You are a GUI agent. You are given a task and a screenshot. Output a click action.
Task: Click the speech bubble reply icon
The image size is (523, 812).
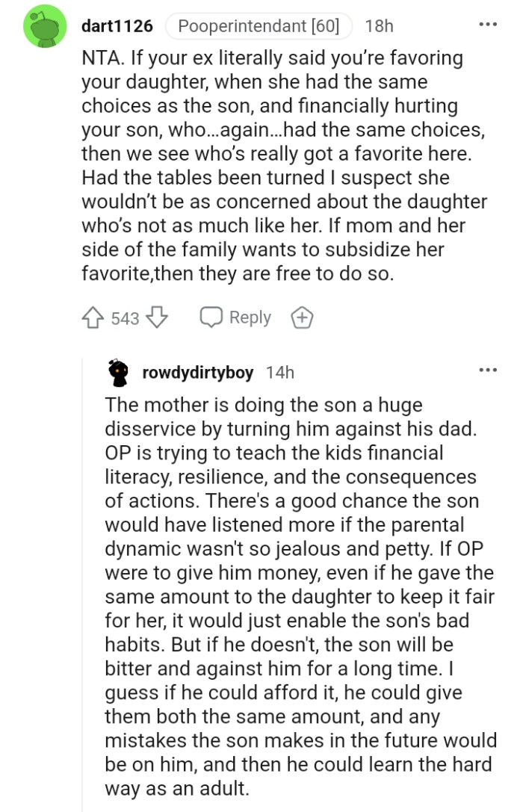pyautogui.click(x=210, y=317)
